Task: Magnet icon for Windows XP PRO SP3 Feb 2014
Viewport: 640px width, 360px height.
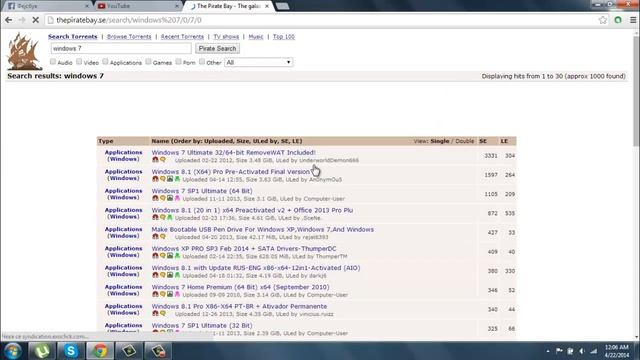Action: coord(155,256)
